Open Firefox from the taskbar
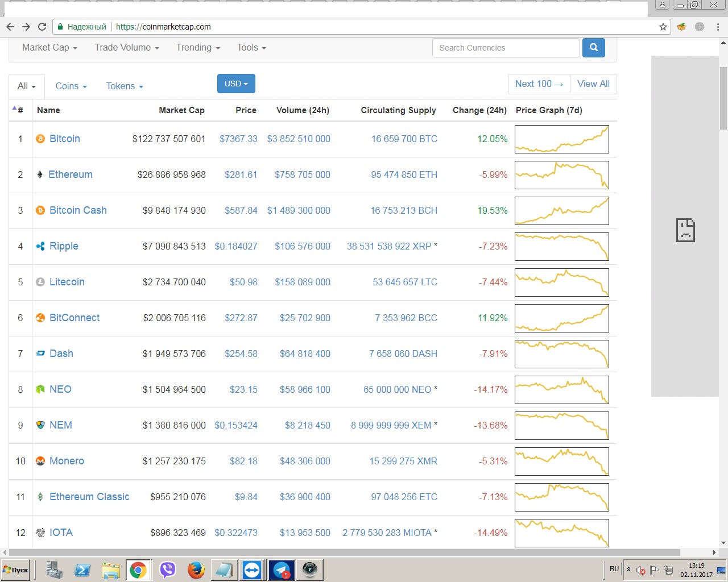Image resolution: width=728 pixels, height=582 pixels. point(196,569)
